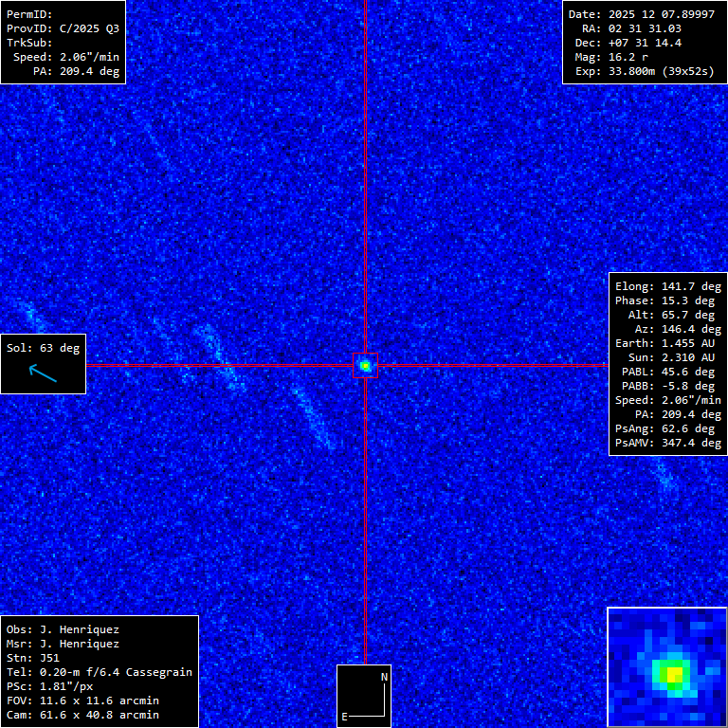Open the zoomed comet inset thumbnail
The height and width of the screenshot is (728, 728).
pyautogui.click(x=666, y=666)
